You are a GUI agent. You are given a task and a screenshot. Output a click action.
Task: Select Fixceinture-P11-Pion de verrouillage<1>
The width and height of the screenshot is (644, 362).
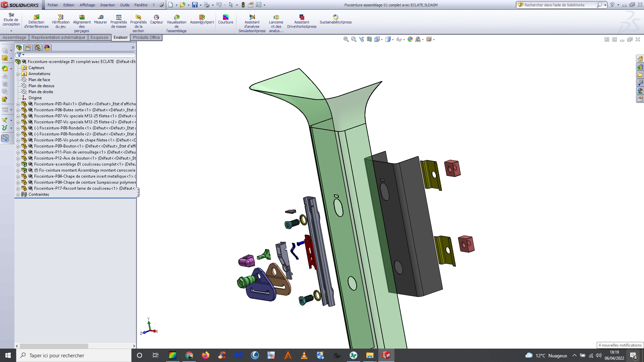(x=85, y=152)
